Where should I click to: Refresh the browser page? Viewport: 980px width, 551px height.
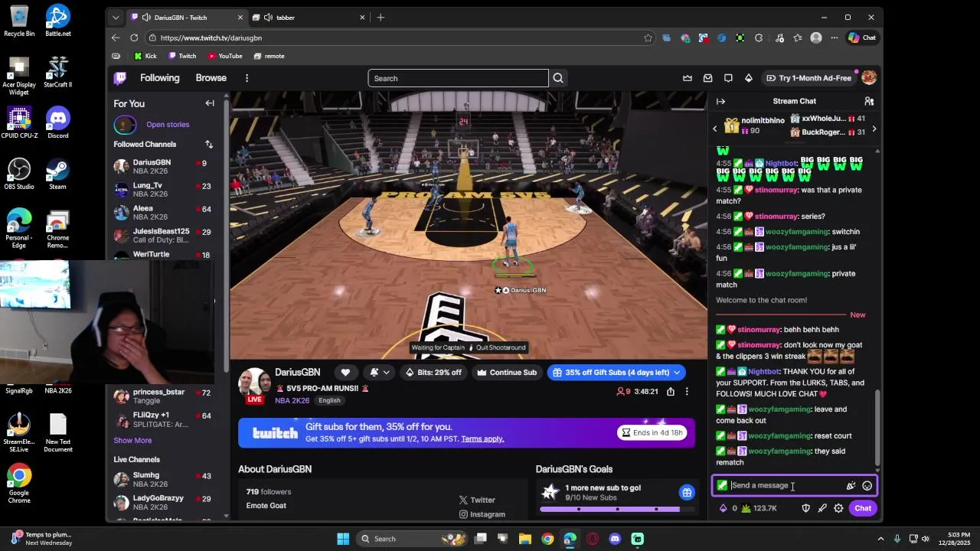[134, 37]
